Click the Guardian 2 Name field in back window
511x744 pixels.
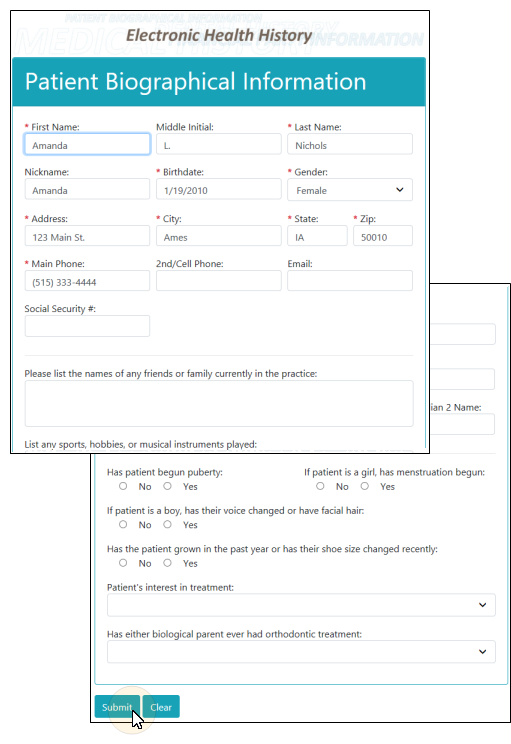[x=462, y=424]
